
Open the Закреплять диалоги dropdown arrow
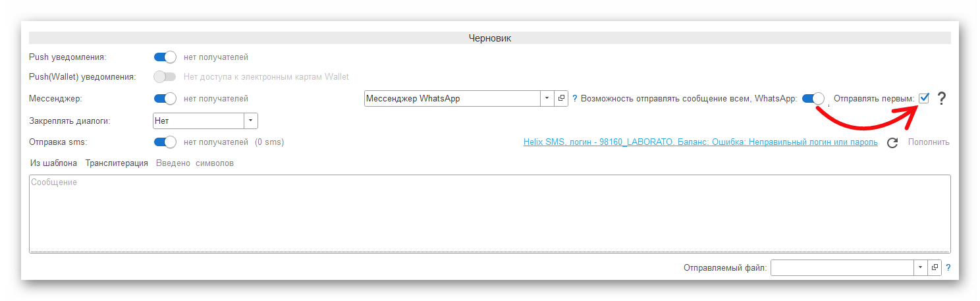(251, 121)
